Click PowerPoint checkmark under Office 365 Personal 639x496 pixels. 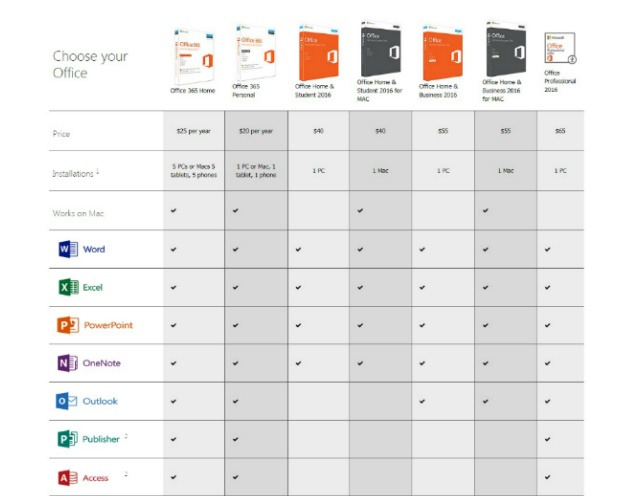[236, 325]
